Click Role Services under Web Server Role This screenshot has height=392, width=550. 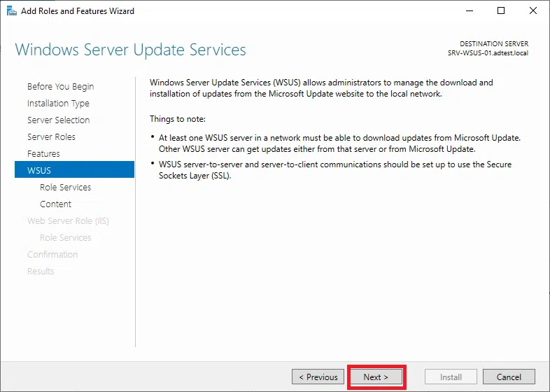tap(65, 238)
